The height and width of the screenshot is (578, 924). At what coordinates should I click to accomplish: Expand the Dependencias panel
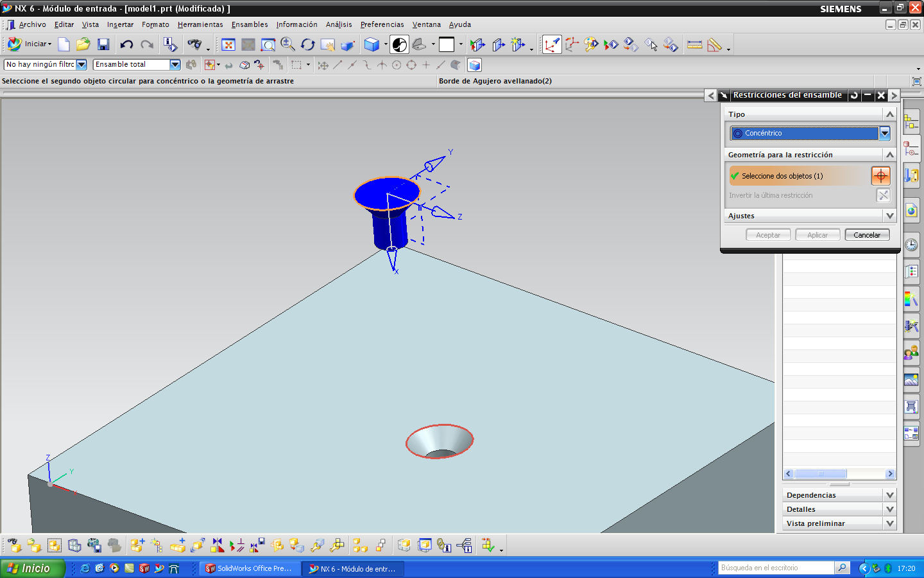(889, 495)
